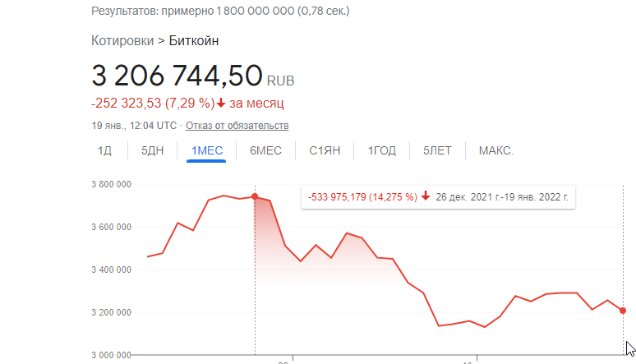Screen dimensions: 636x364
Task: Select the 5ДН chart range
Action: 152,150
